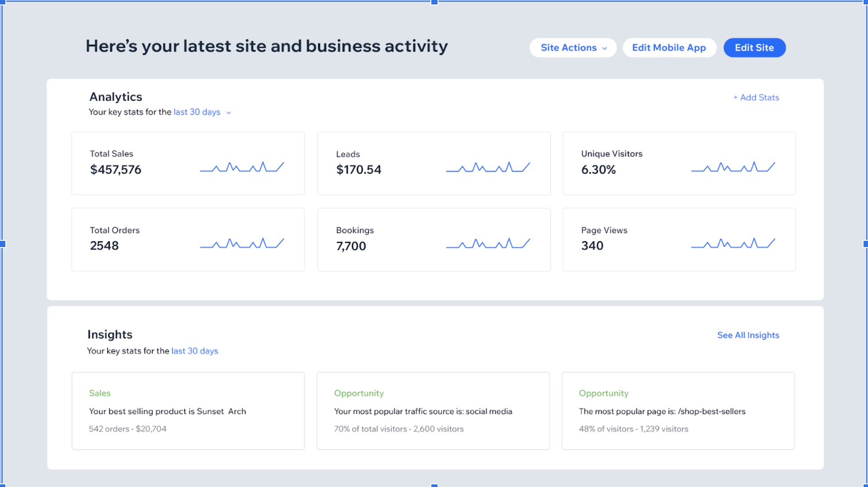Screen dimensions: 868x487
Task: Click the + Add Stats link
Action: point(756,97)
